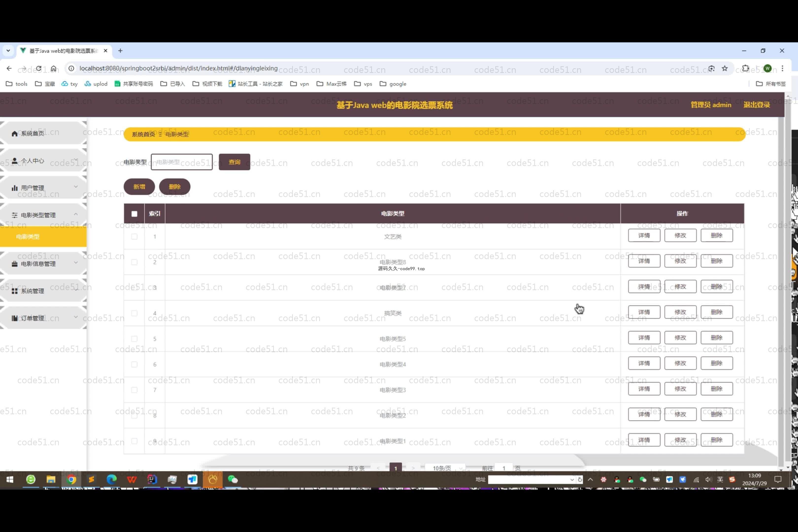Open the Chrome profile avatar
This screenshot has height=532, width=798.
click(x=768, y=68)
